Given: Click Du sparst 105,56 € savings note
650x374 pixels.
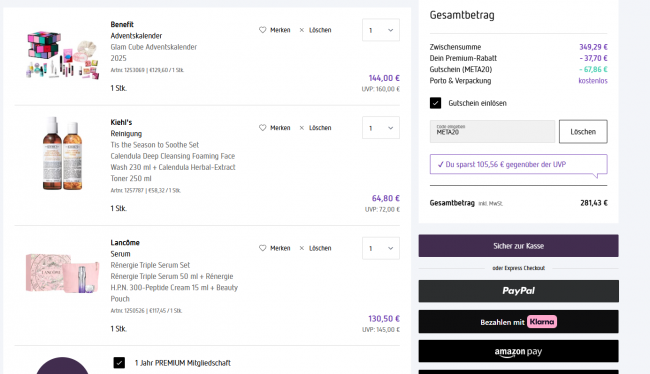Looking at the screenshot, I should (x=519, y=164).
